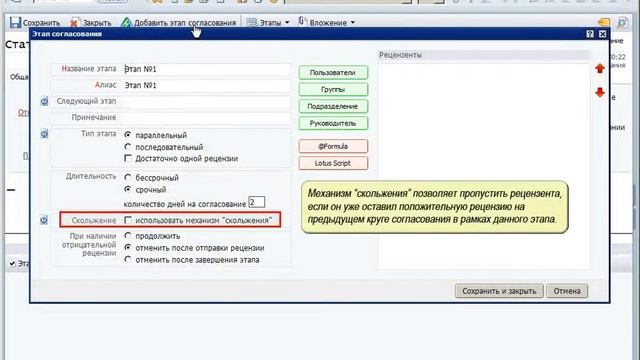Click the Сохранить floppy disk icon
The image size is (640, 360).
(16, 22)
